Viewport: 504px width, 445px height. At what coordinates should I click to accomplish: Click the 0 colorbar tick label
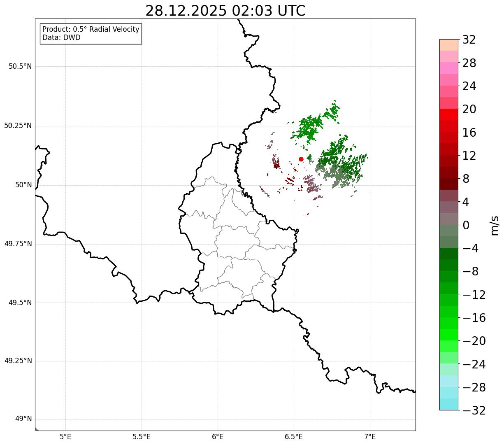coord(466,225)
